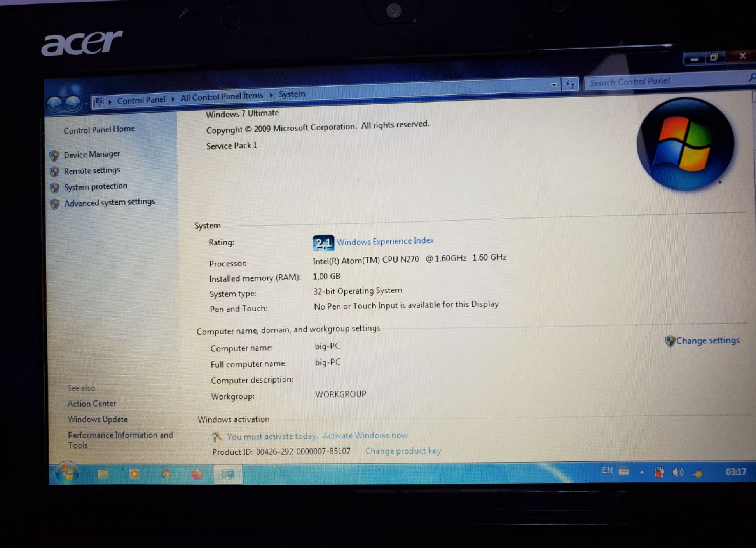Click Change settings for computer name
The height and width of the screenshot is (548, 756).
pos(707,341)
